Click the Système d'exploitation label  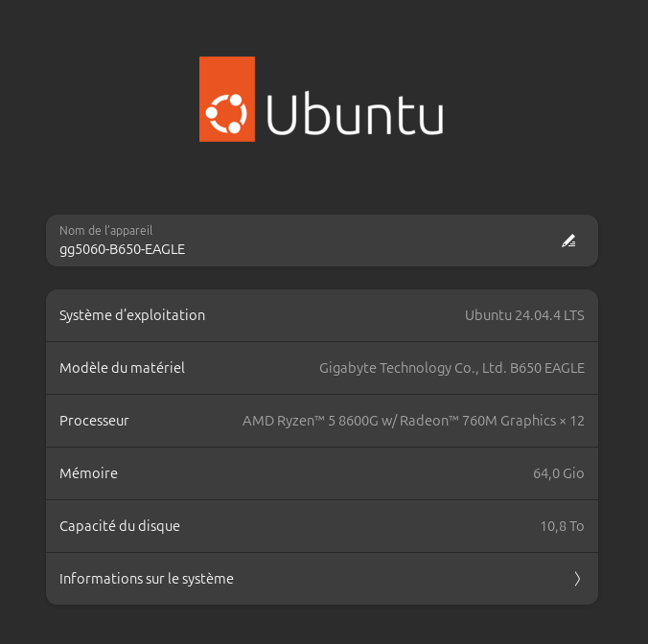[132, 315]
